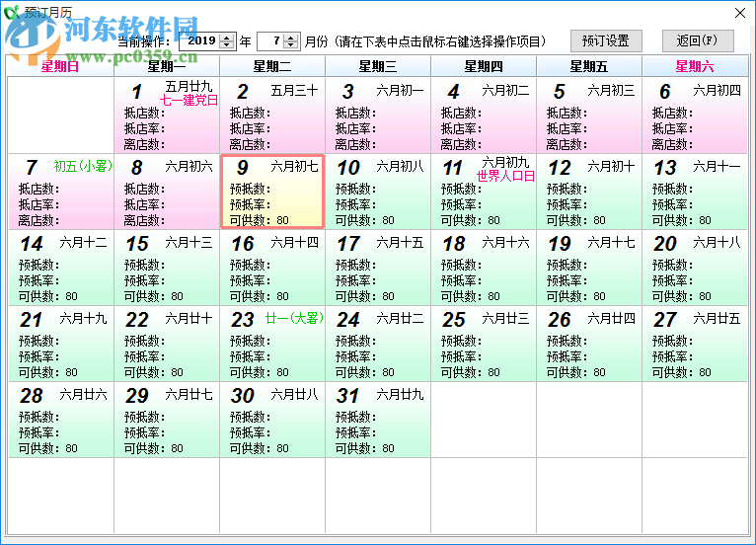Select day 10 cell 六月初八

coord(378,192)
